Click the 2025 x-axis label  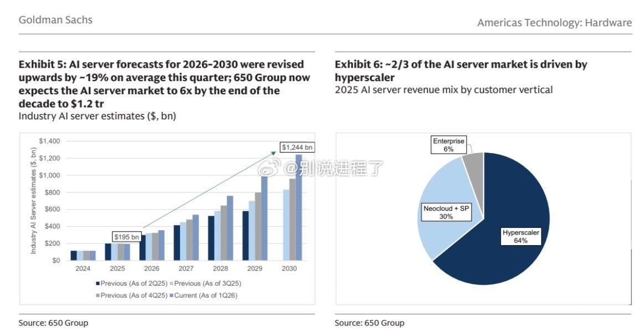coord(117,268)
